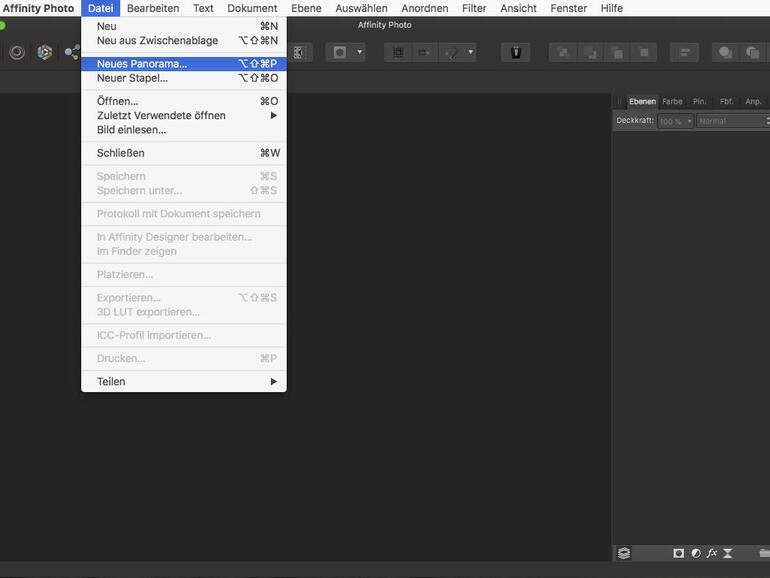The image size is (770, 578).
Task: Open the Normal blend mode dropdown
Action: click(x=733, y=121)
